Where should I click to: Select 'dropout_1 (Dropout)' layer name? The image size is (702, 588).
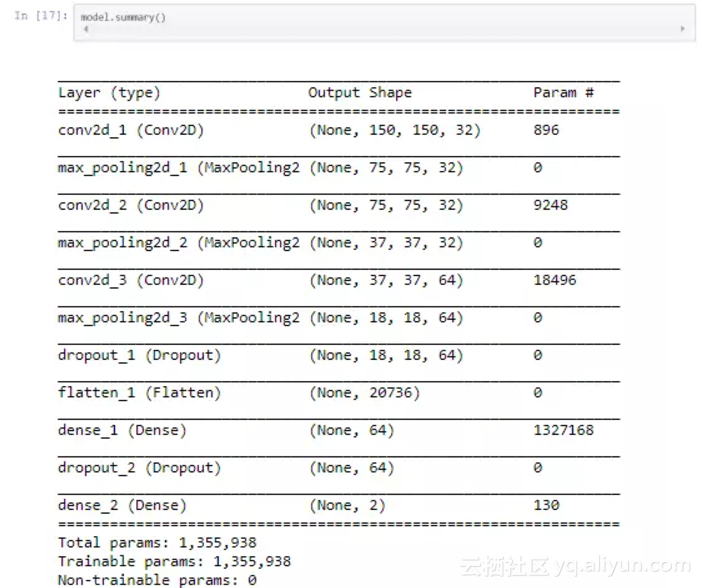[x=139, y=356]
